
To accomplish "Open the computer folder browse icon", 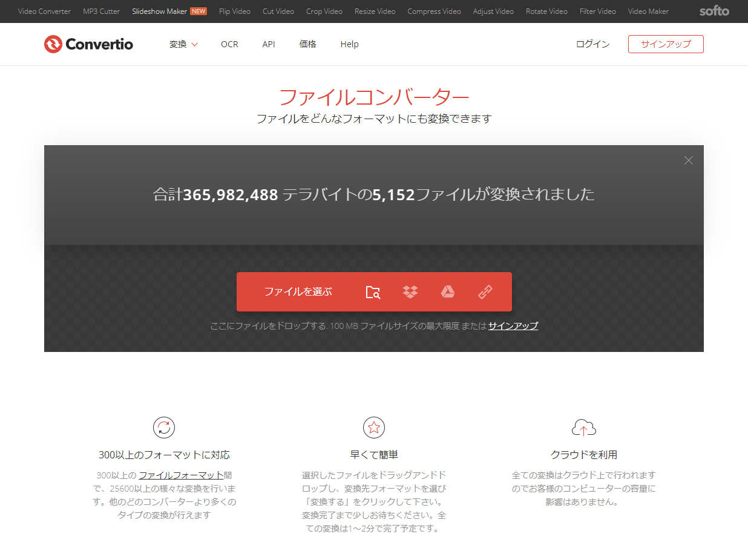I will 373,292.
